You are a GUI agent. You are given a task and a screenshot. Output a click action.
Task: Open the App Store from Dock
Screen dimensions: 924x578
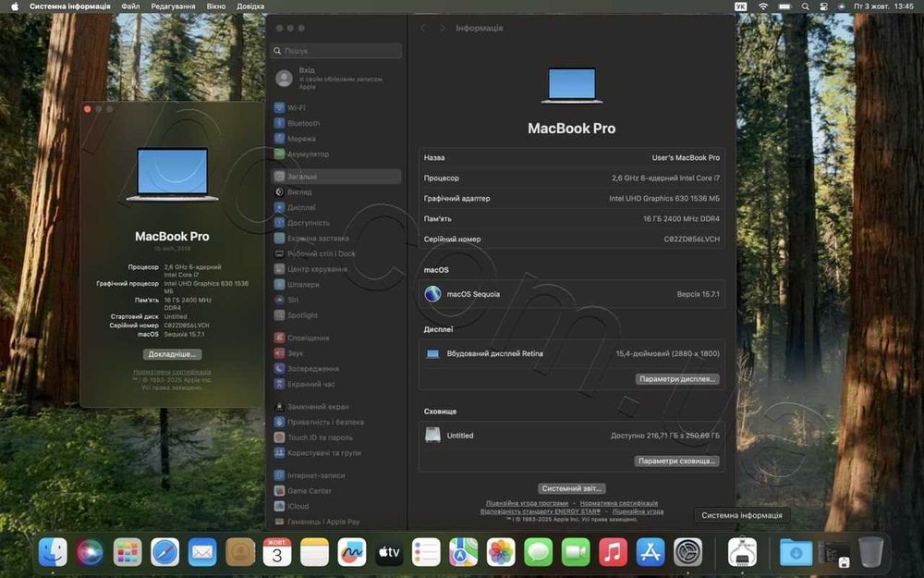(650, 553)
